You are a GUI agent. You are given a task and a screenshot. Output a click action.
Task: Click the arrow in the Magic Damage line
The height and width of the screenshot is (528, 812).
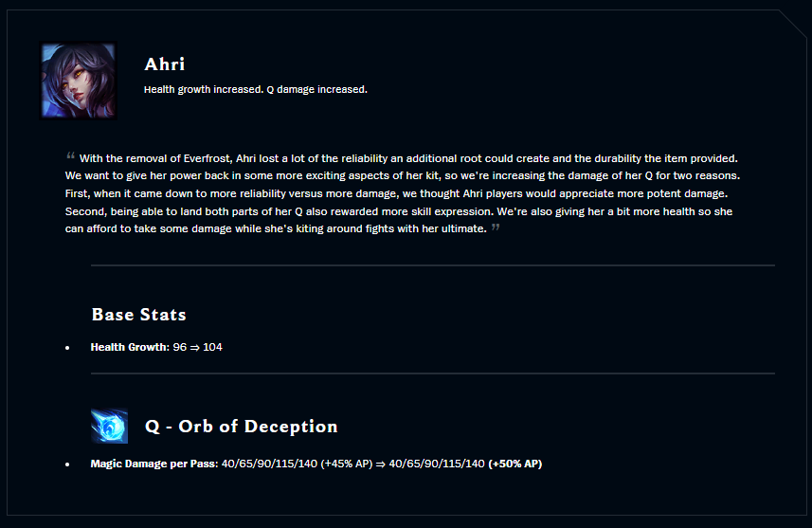381,464
